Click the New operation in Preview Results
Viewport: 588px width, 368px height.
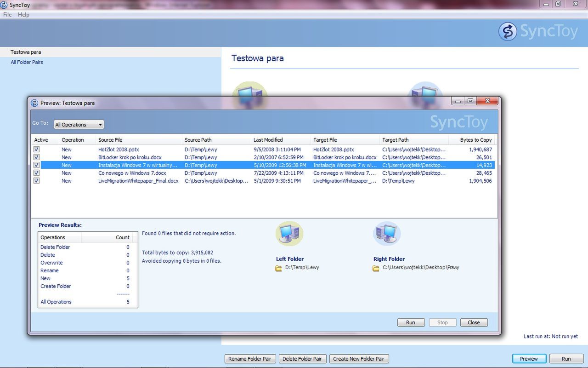pos(45,278)
